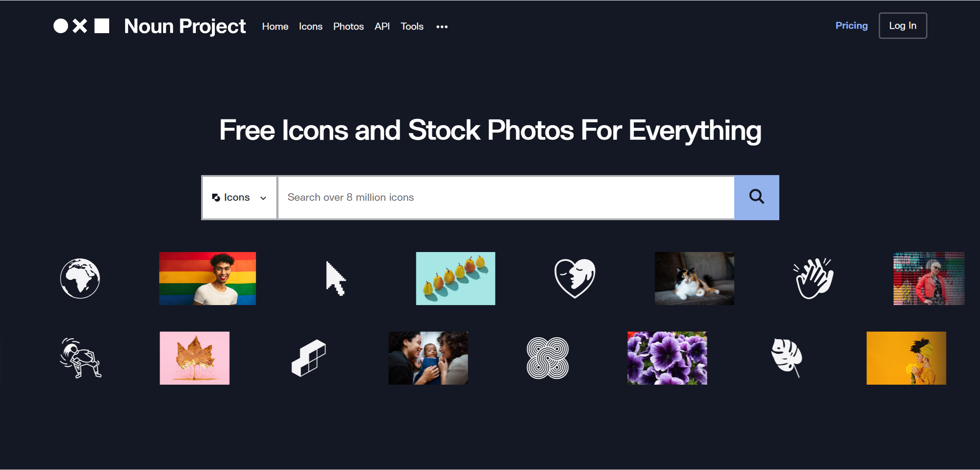Open the Tools menu item
The width and height of the screenshot is (980, 470).
412,27
